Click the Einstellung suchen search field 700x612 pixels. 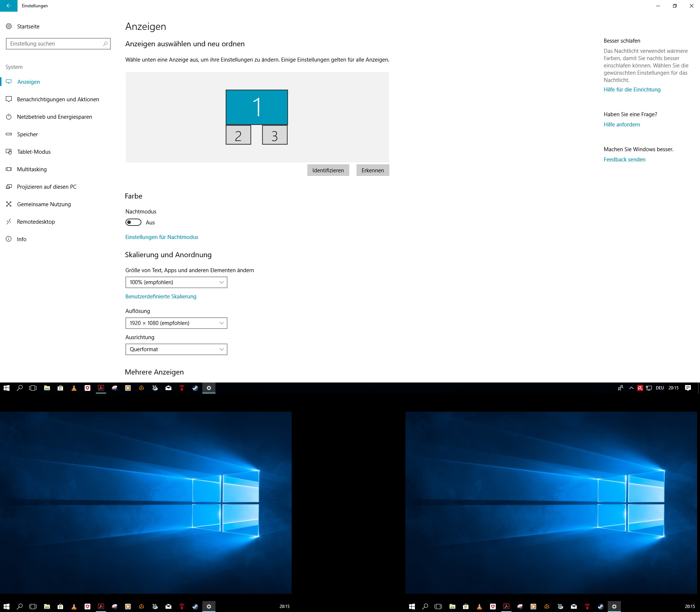pos(58,43)
